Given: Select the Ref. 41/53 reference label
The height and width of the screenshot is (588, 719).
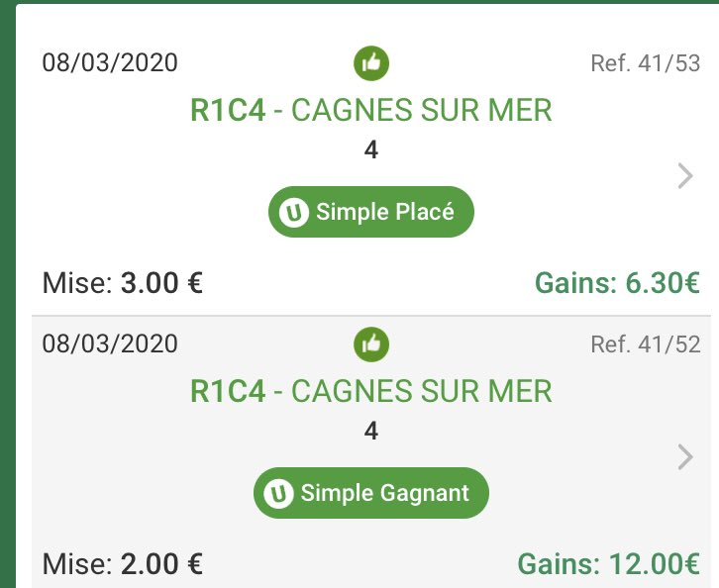Looking at the screenshot, I should tap(645, 64).
